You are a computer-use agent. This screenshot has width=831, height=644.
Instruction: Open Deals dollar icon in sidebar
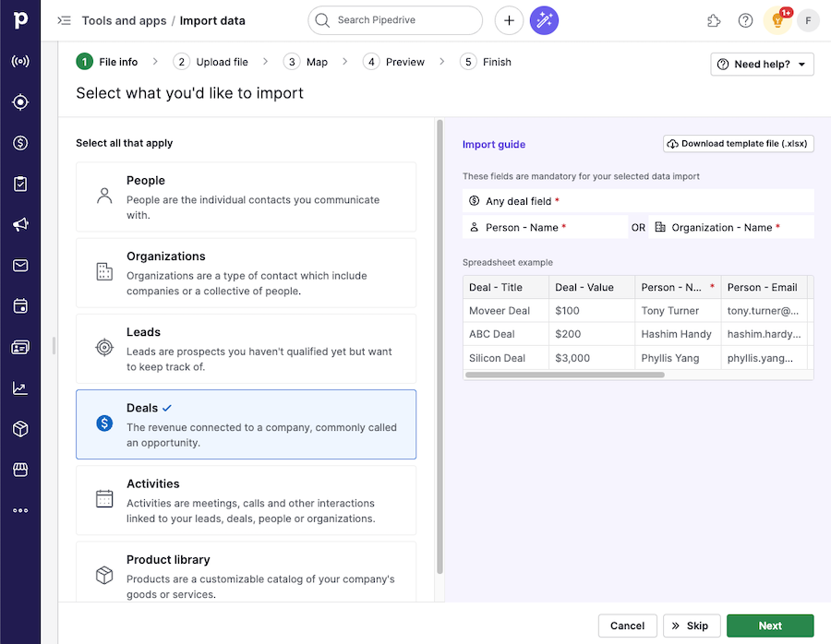20,142
